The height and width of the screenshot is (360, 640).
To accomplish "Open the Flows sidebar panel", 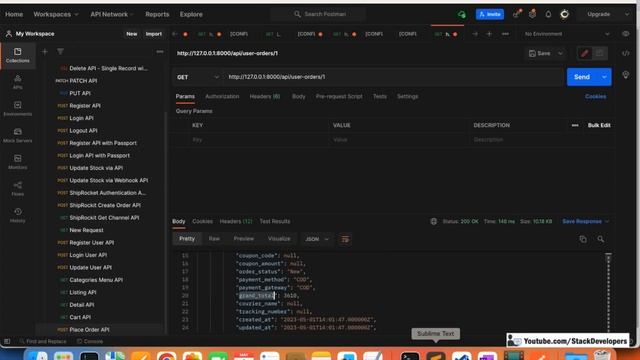I will (x=18, y=189).
